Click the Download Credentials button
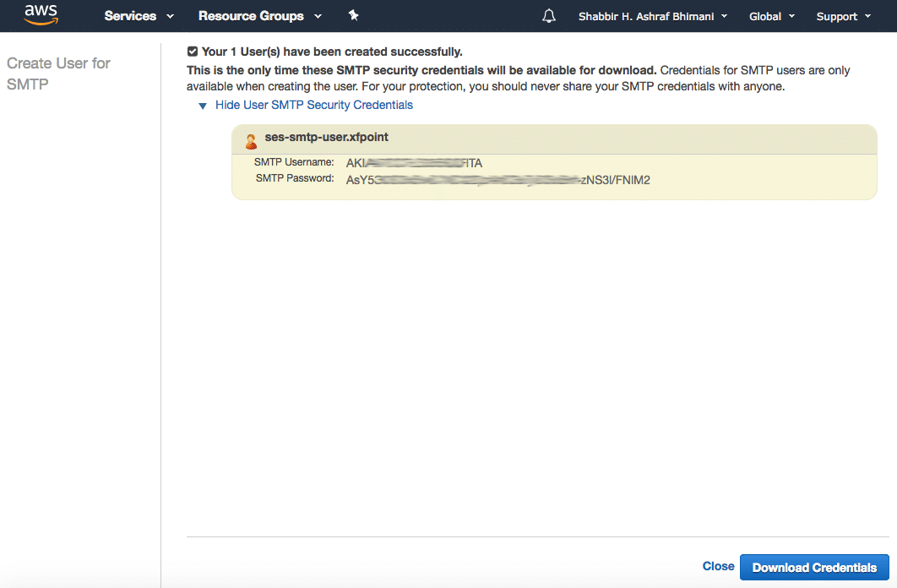The height and width of the screenshot is (588, 897). point(814,568)
